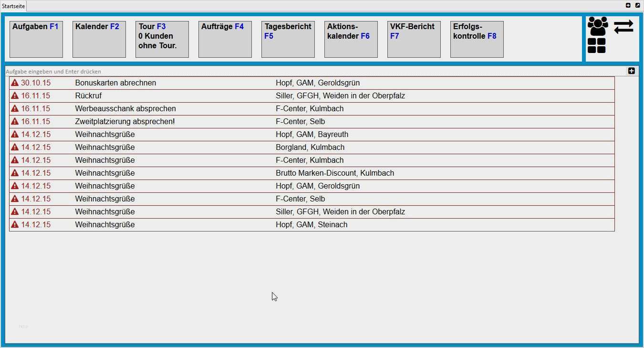This screenshot has height=348, width=644.
Task: Open the four-tile grid icon
Action: [596, 46]
